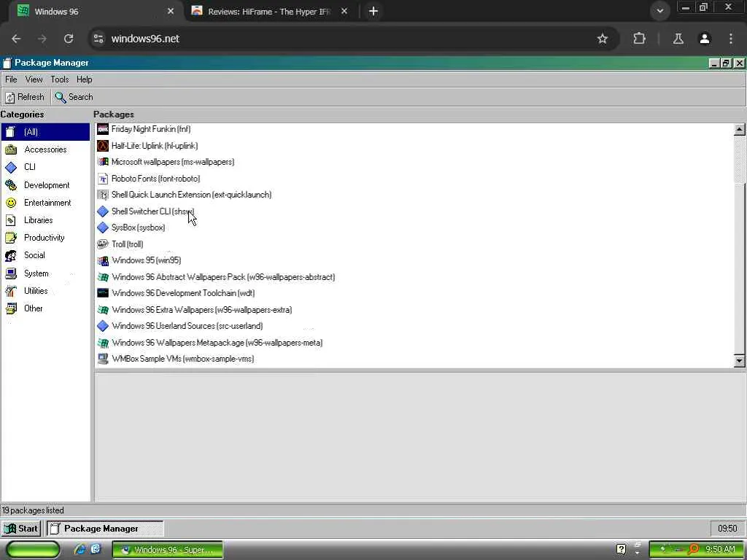This screenshot has width=747, height=560.
Task: Click the Friday Night Funkin package icon
Action: pyautogui.click(x=103, y=129)
